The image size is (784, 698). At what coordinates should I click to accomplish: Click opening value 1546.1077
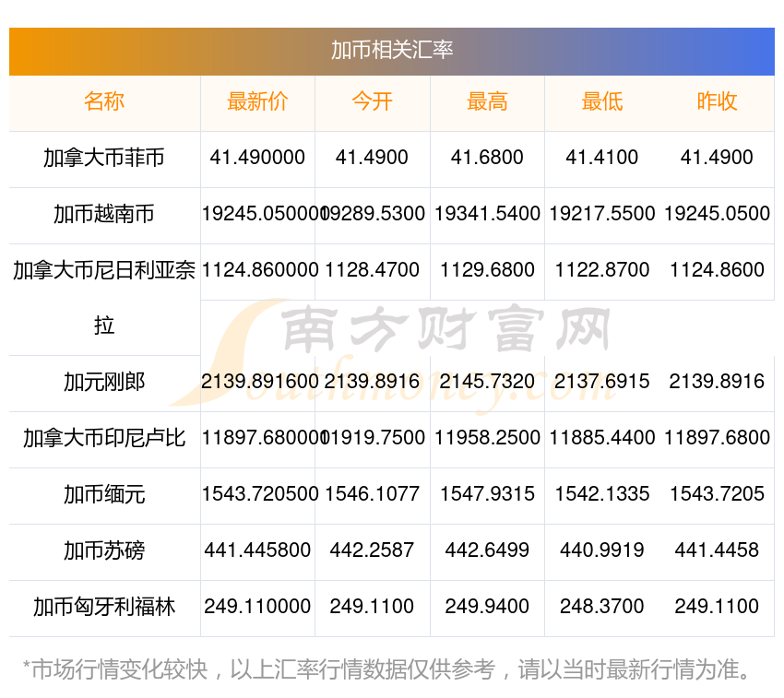point(372,494)
